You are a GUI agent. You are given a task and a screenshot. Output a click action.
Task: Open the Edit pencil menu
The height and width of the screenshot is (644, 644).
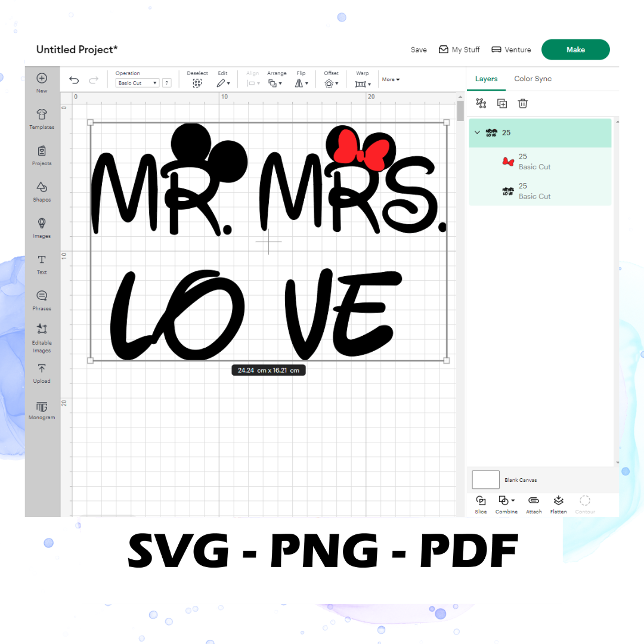click(x=223, y=83)
